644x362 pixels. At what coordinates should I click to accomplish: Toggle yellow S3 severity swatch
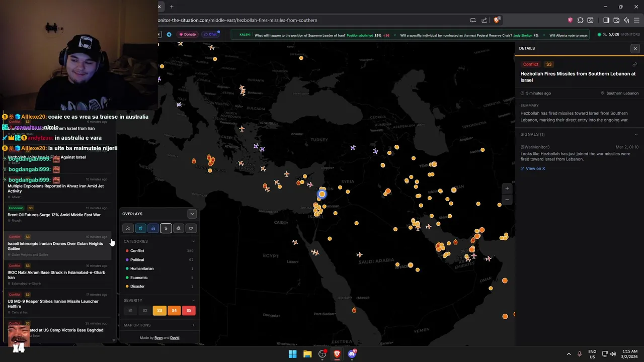[159, 310]
